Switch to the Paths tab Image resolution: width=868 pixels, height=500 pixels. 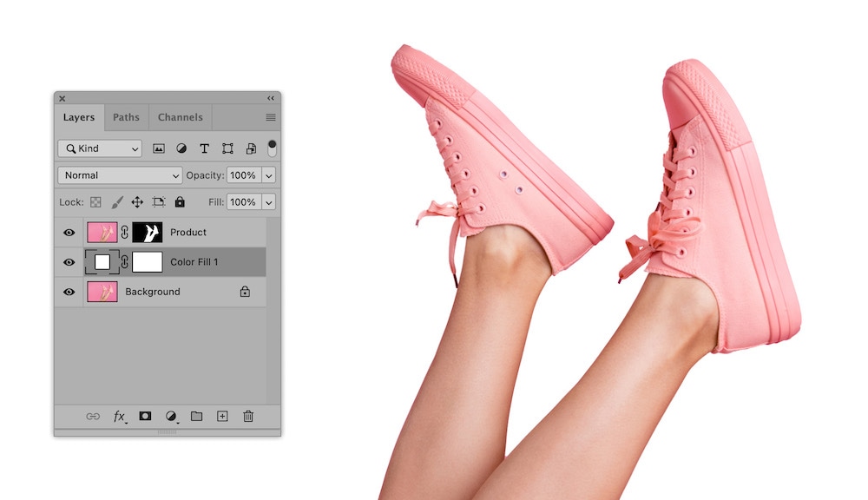click(126, 117)
